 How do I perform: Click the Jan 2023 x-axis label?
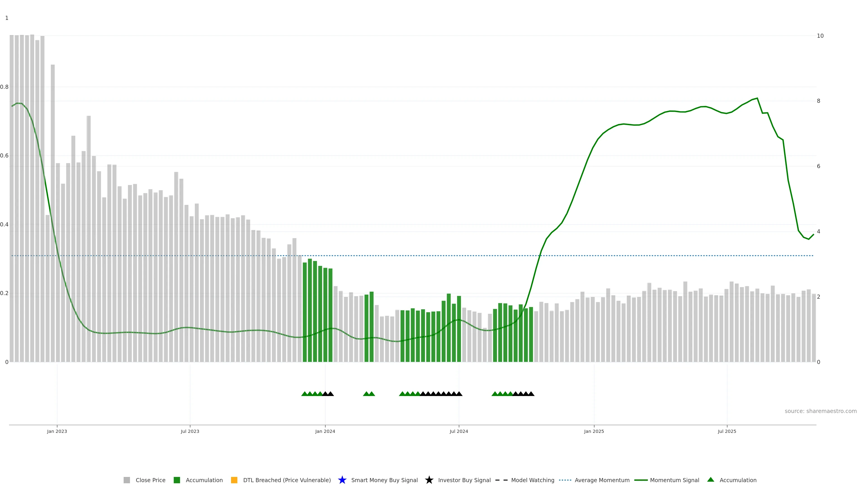57,431
